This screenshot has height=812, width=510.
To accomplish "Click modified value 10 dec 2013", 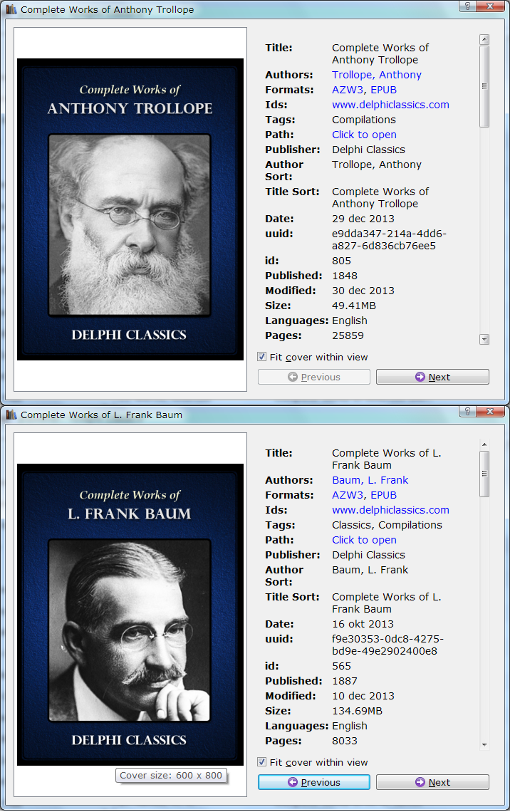I will pos(363,696).
